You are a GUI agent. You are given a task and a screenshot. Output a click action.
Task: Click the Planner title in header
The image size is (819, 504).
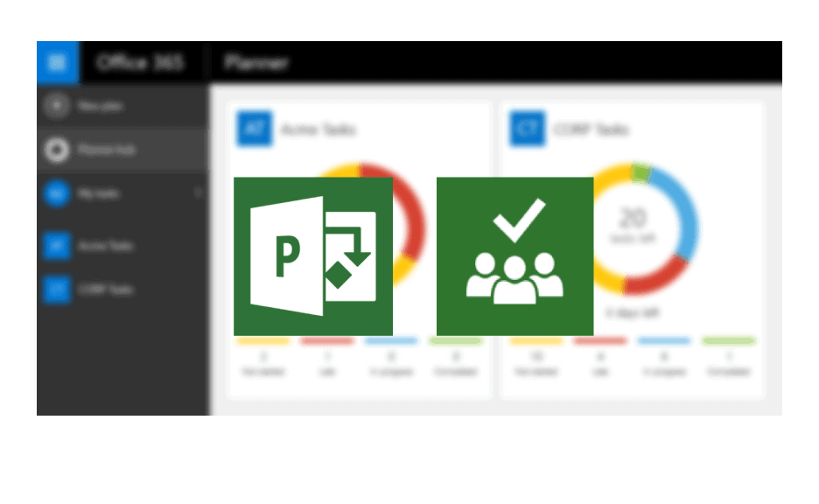[x=255, y=63]
